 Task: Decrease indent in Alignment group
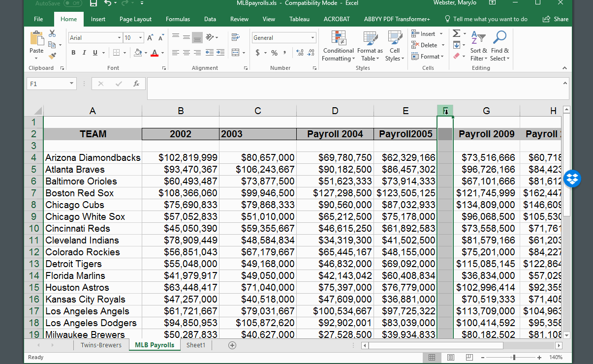click(210, 53)
